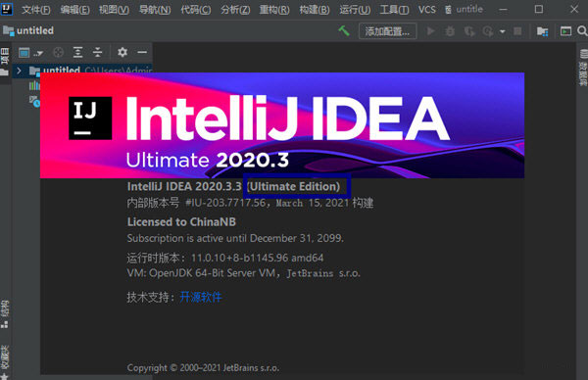Viewport: 588px width, 380px height.
Task: Click the Copyright 2000-2021 JetBrains text
Action: (x=203, y=368)
